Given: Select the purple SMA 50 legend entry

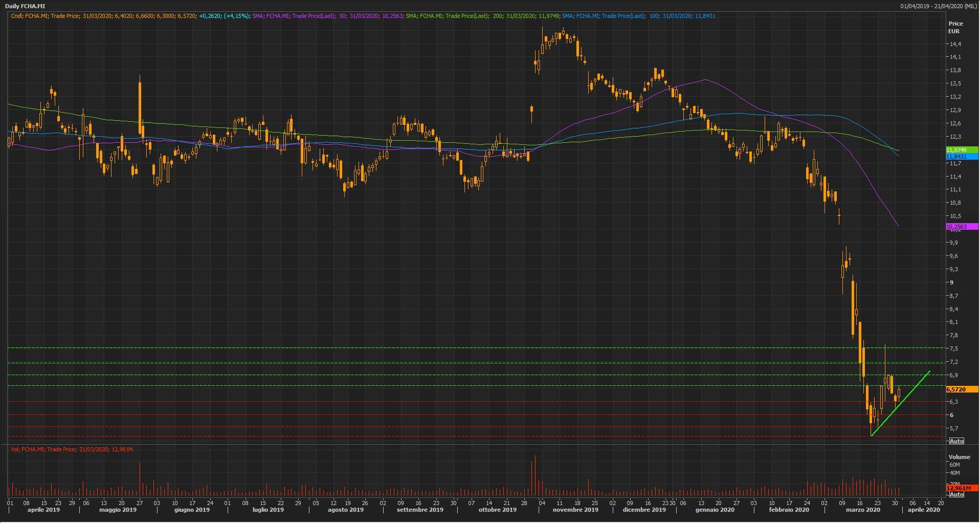Looking at the screenshot, I should pyautogui.click(x=327, y=16).
